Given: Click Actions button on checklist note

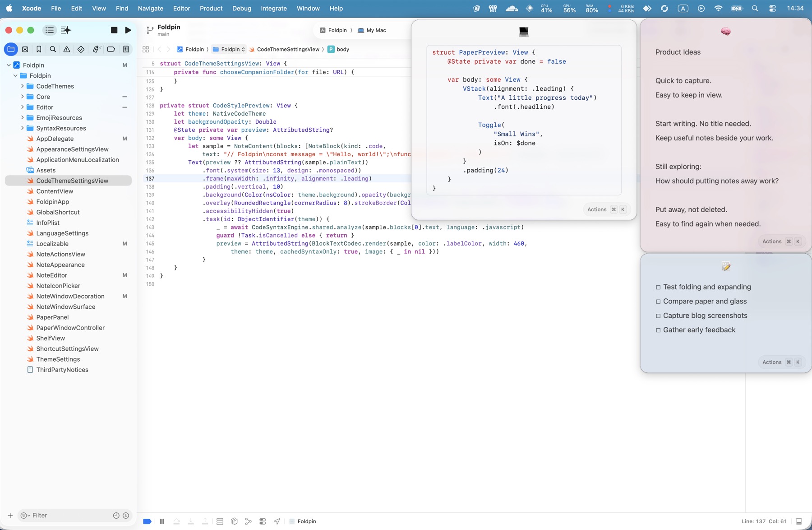Looking at the screenshot, I should click(x=781, y=362).
